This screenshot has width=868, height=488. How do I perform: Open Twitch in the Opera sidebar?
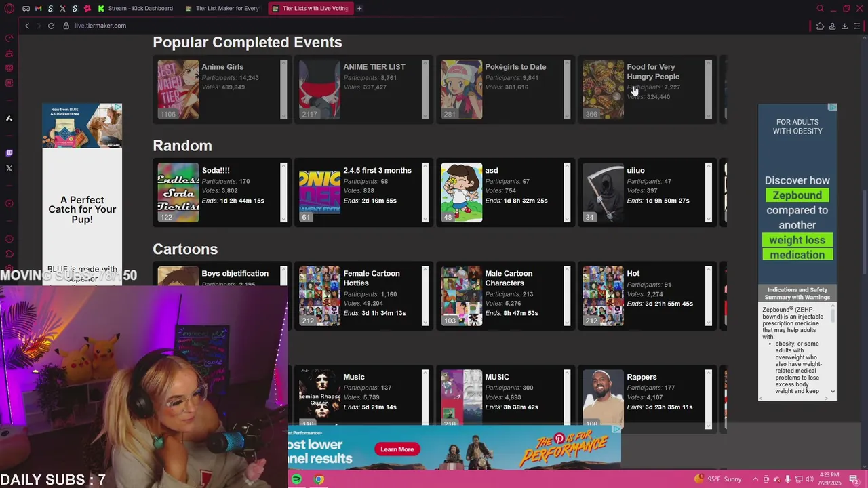[9, 153]
